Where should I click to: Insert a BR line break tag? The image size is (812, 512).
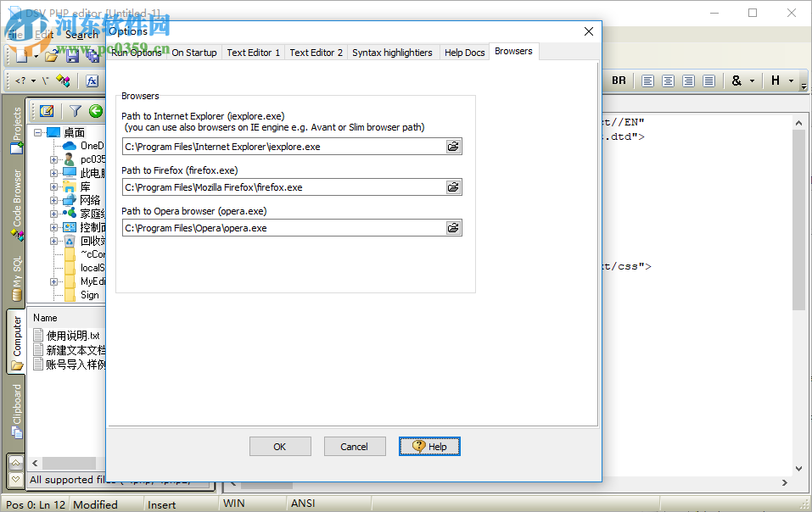click(x=619, y=81)
